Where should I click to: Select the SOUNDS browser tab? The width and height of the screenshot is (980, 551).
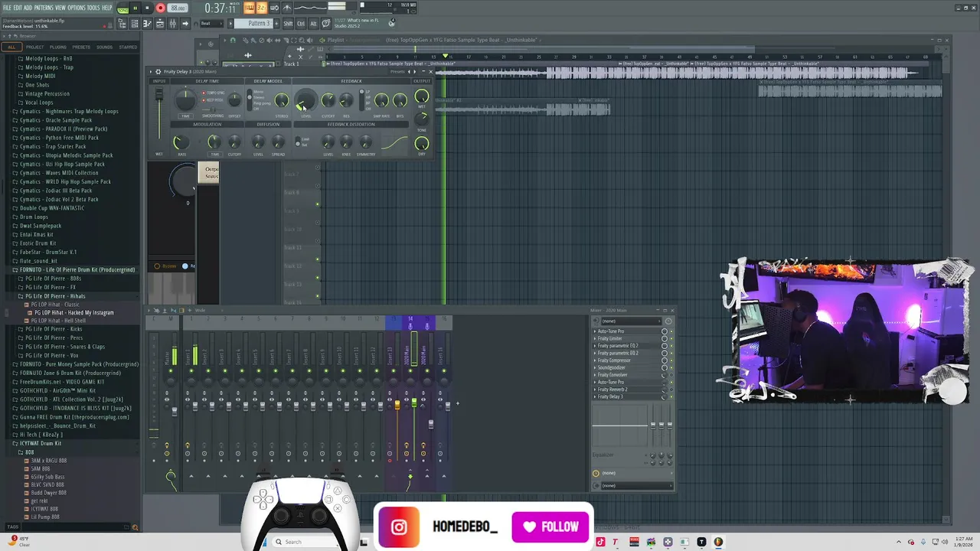click(104, 47)
